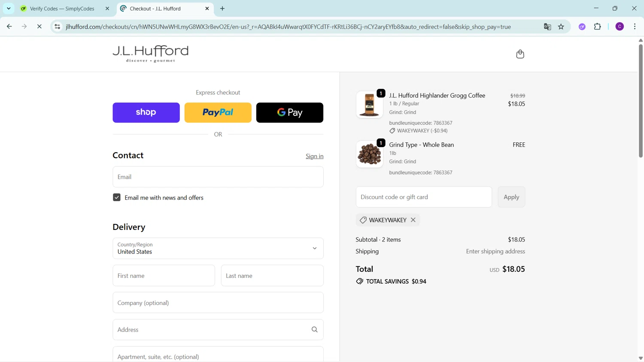
Task: Click the Apartment, suite field
Action: pyautogui.click(x=218, y=355)
